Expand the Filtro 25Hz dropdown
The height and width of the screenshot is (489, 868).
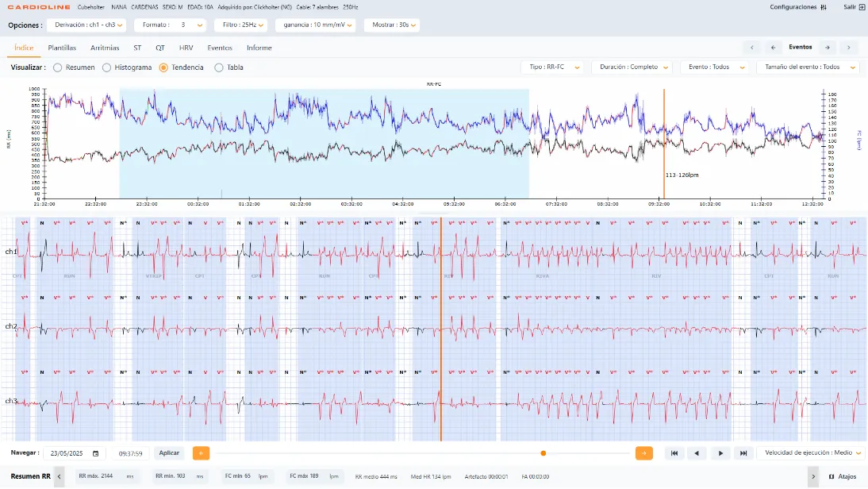click(x=241, y=25)
